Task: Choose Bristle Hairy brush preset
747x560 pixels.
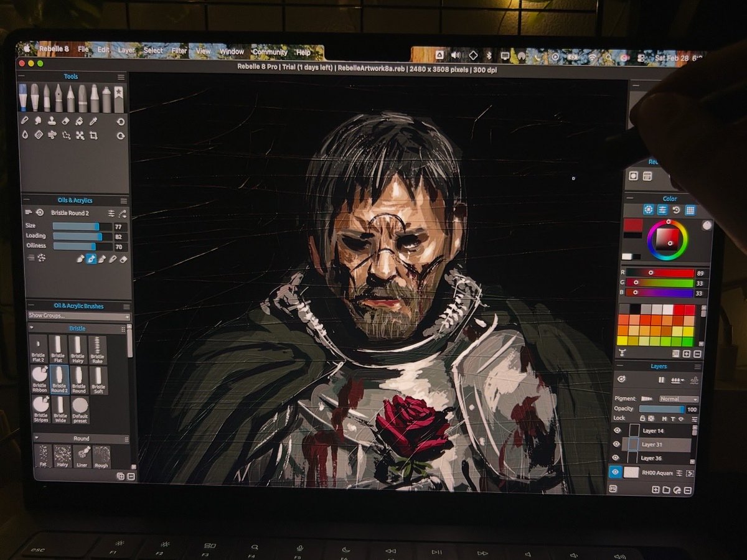Action: 77,350
